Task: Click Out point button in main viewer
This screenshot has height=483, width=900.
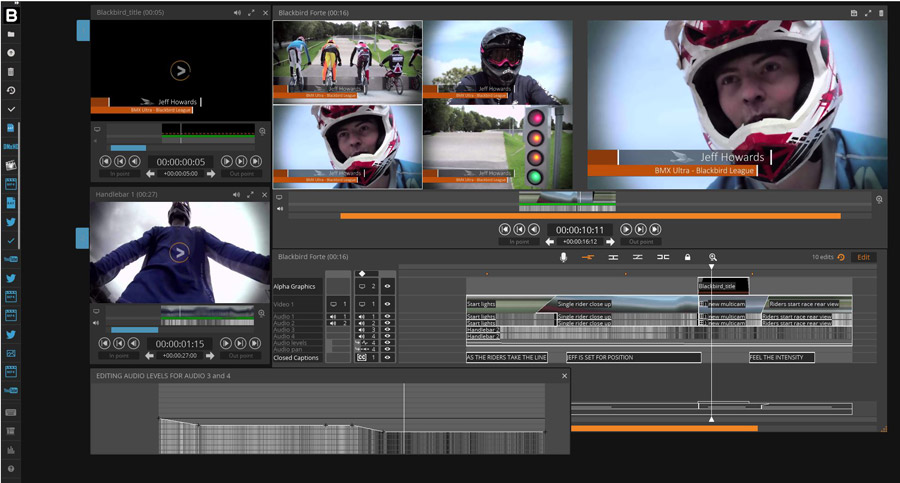Action: (641, 242)
